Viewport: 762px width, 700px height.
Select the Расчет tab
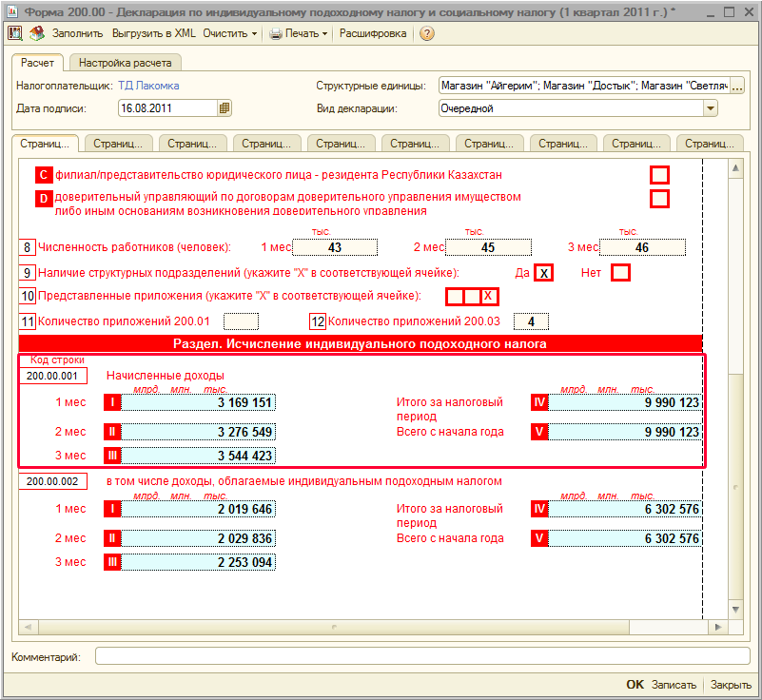[x=38, y=63]
